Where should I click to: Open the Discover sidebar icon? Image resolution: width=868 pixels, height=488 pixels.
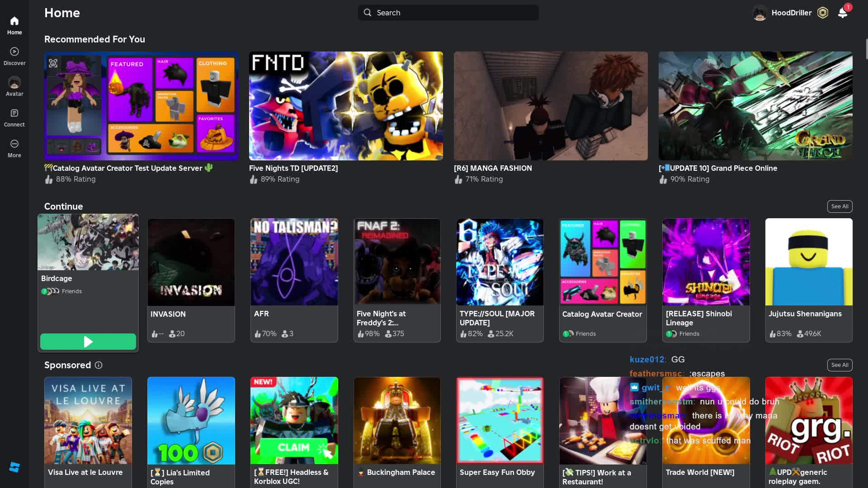14,52
